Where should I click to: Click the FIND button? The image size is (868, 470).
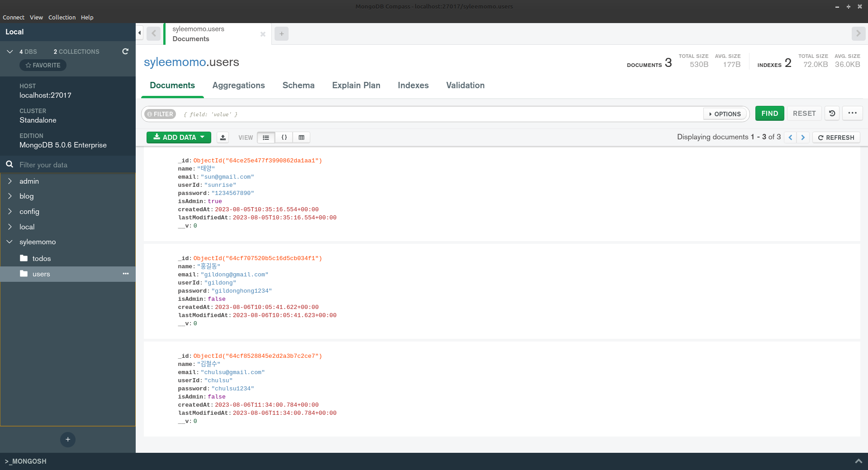coord(769,114)
